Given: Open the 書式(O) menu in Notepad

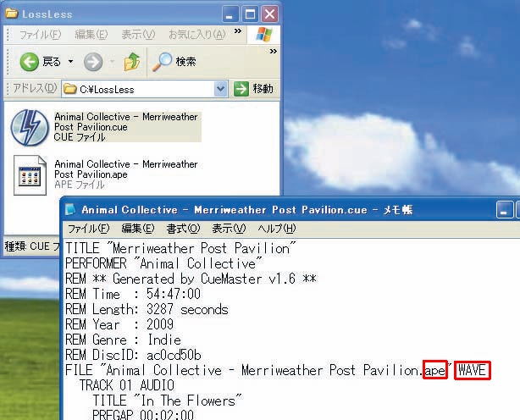Looking at the screenshot, I should (184, 229).
